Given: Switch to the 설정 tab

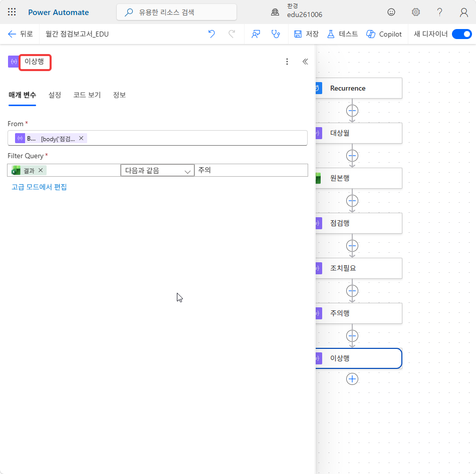Looking at the screenshot, I should tap(55, 95).
